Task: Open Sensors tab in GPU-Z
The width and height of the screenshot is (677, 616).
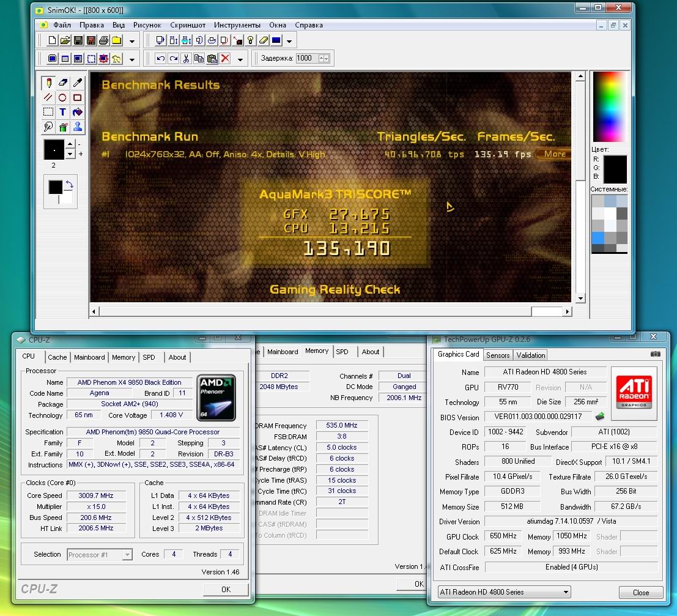Action: click(498, 355)
